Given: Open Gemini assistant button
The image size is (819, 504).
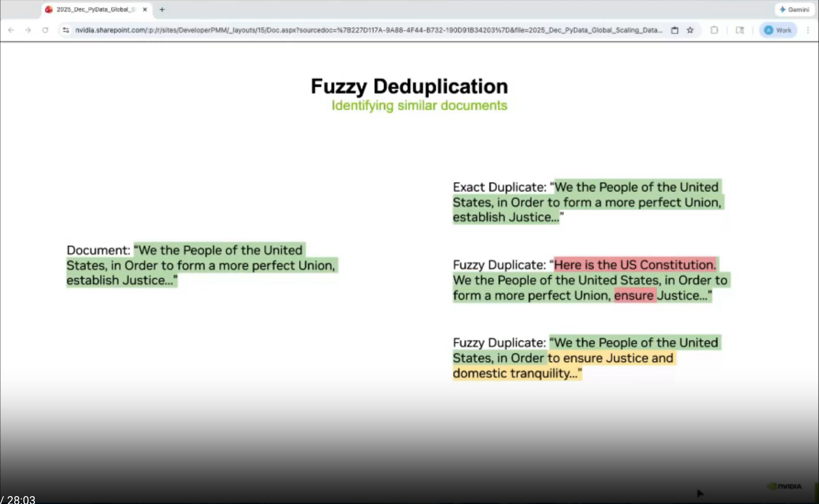Looking at the screenshot, I should click(794, 9).
